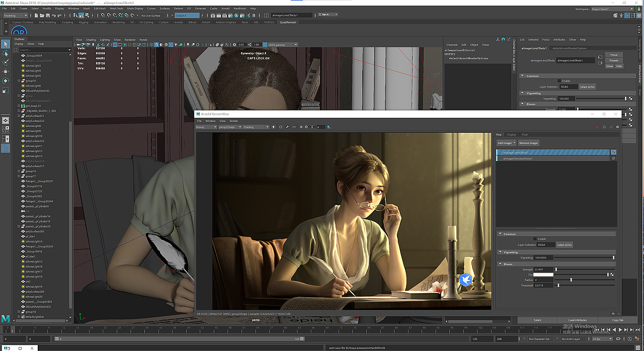
Task: Click the Presets button in Attribute Editor
Action: 614,60
